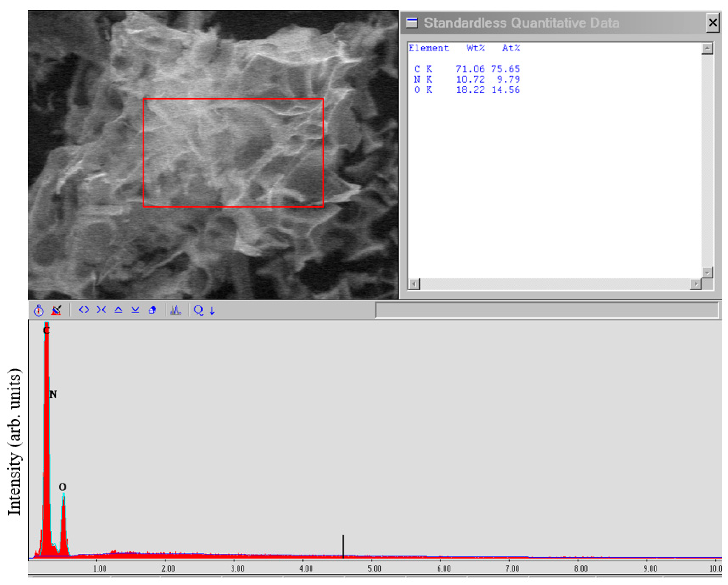Image resolution: width=728 pixels, height=585 pixels.
Task: Click the clear spectrum brush icon
Action: (56, 310)
